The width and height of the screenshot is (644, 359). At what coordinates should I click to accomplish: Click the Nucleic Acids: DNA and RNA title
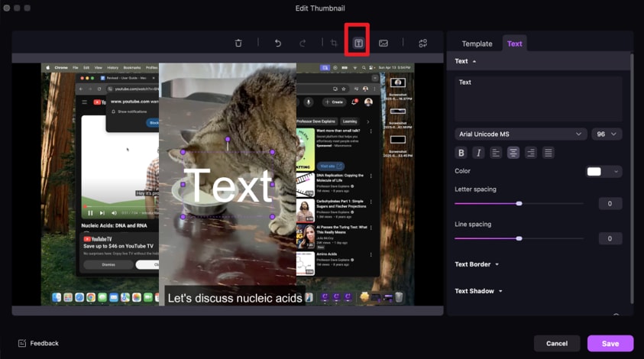pos(114,225)
